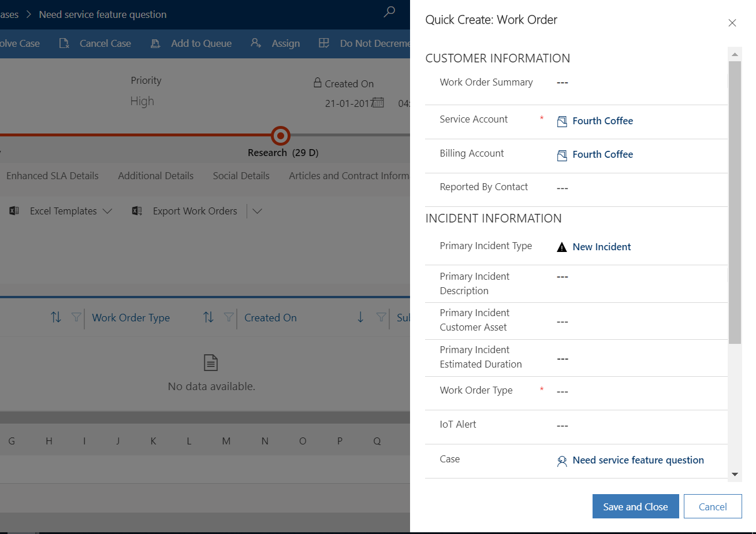Close the Quick Create Work Order panel
The width and height of the screenshot is (756, 534).
pyautogui.click(x=732, y=23)
